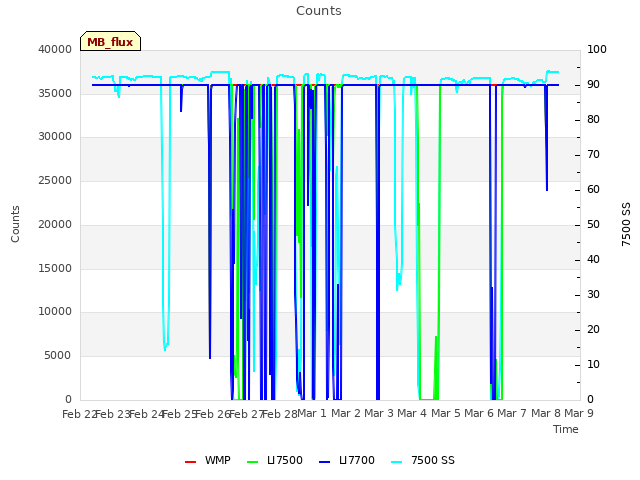Click the green LI7500 legend swatch
Viewport: 640px width, 480px height.
click(253, 462)
